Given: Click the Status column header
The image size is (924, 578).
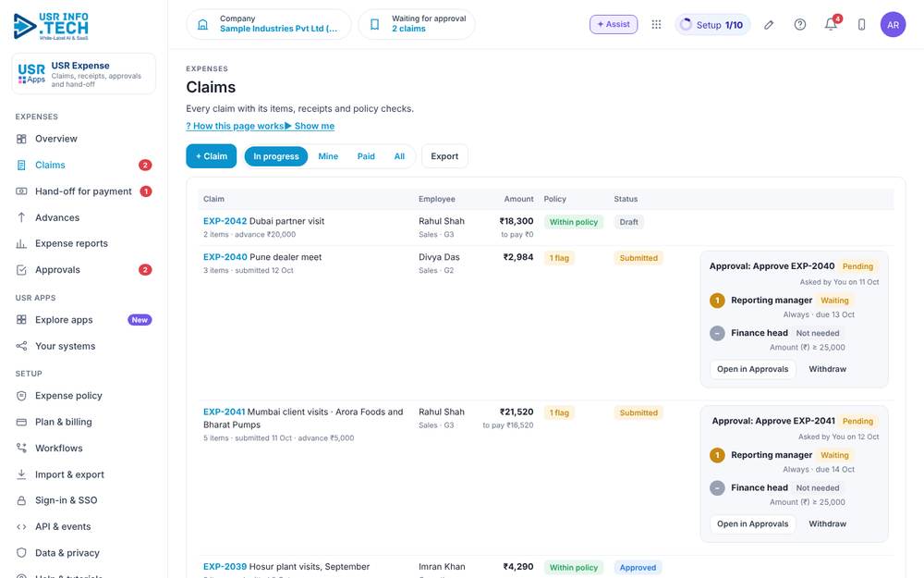Looking at the screenshot, I should pyautogui.click(x=626, y=199).
